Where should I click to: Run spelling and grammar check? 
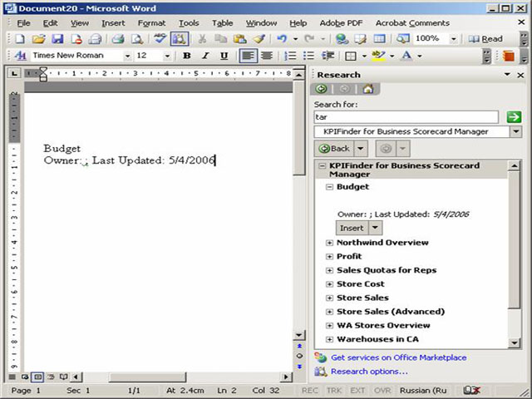(x=160, y=39)
